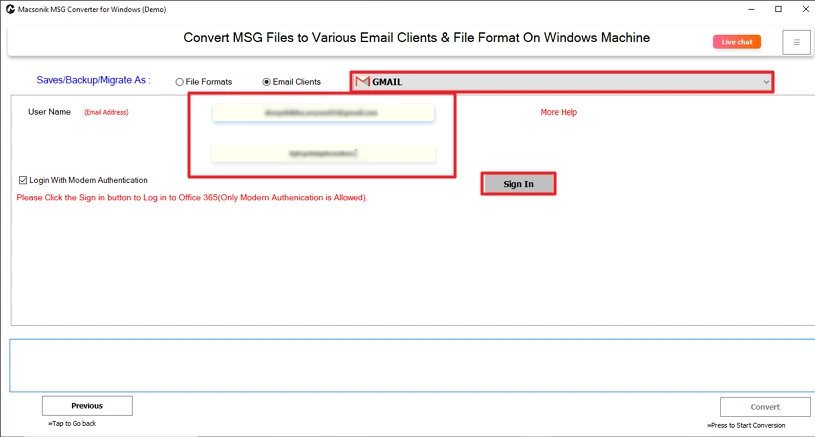Focus the password field below the email

click(323, 154)
